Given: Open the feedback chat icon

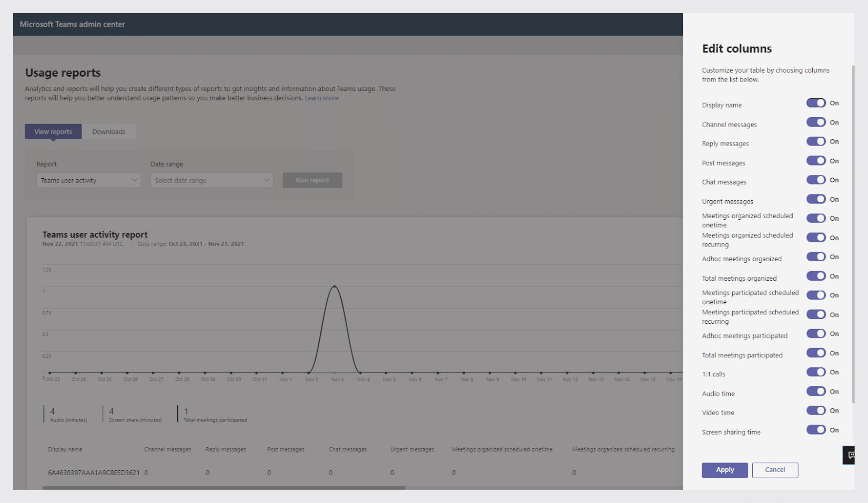Looking at the screenshot, I should (849, 455).
